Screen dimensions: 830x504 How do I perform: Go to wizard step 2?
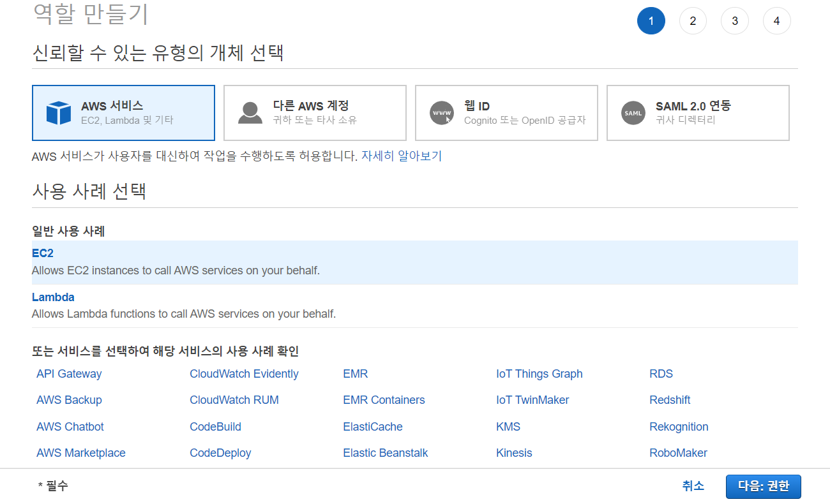click(693, 21)
